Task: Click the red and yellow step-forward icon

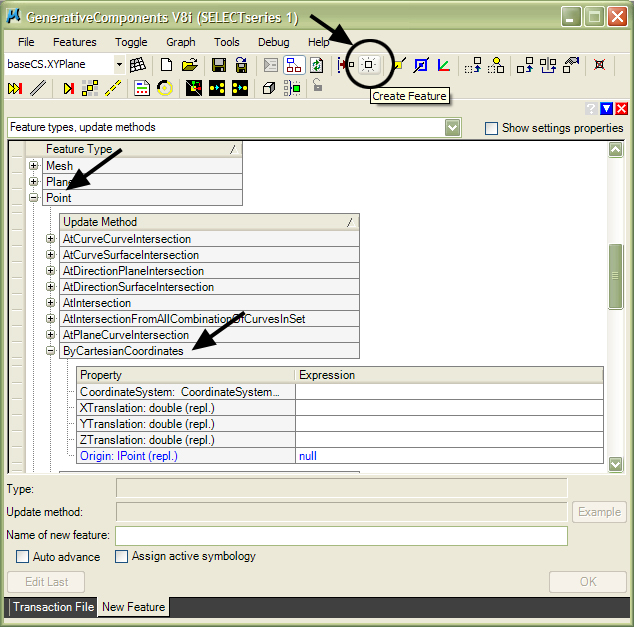Action: click(68, 88)
